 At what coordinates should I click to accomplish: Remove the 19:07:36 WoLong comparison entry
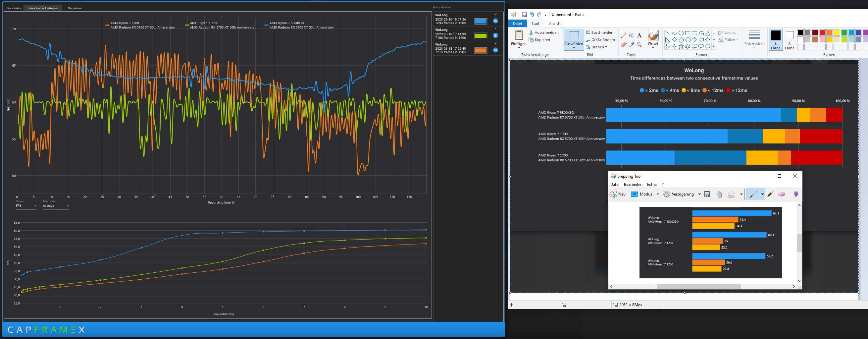pos(495,14)
